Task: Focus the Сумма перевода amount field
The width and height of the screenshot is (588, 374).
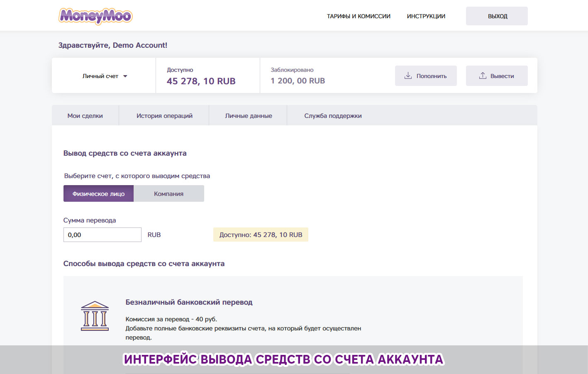Action: point(102,235)
